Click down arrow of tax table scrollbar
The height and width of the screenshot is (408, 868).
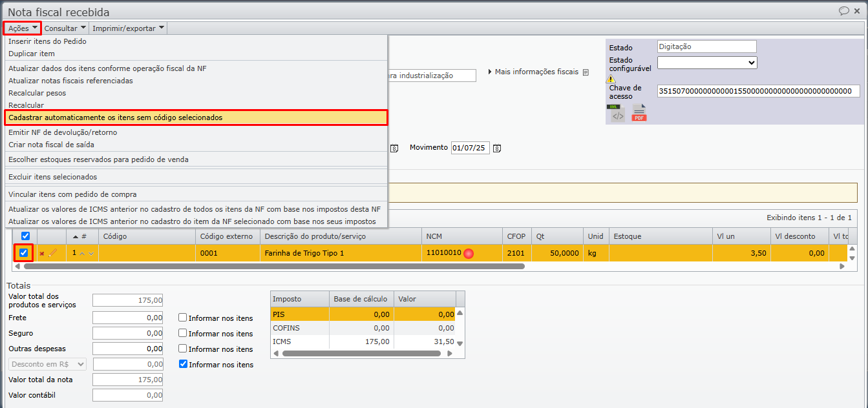coord(460,343)
